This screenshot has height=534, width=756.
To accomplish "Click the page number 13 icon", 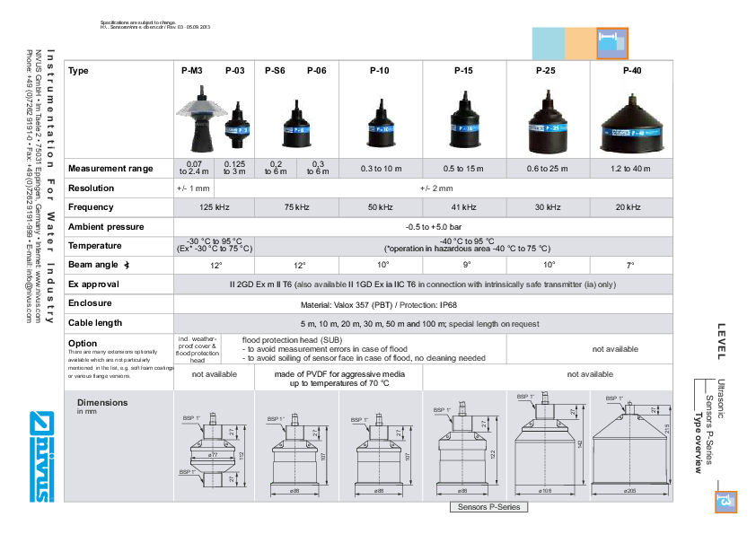I will [727, 502].
